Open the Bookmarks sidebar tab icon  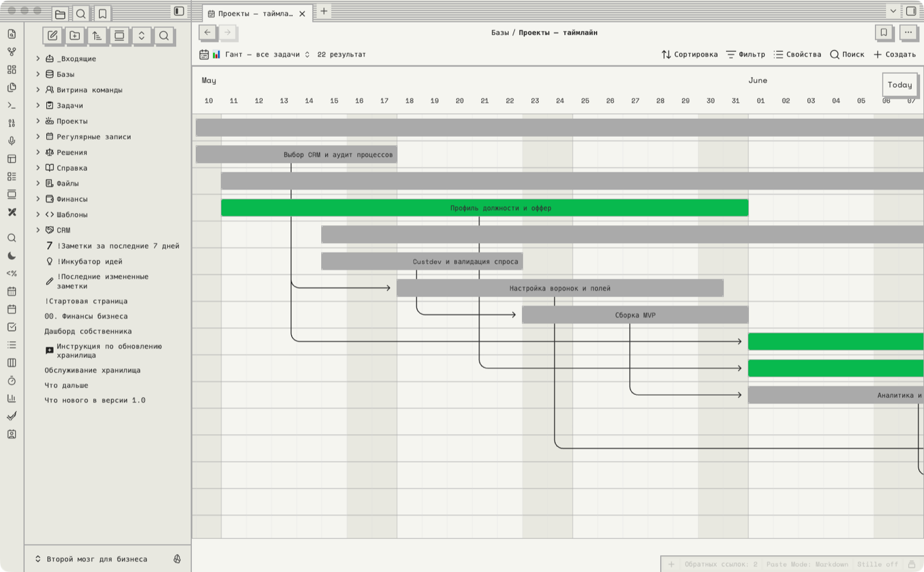[102, 14]
